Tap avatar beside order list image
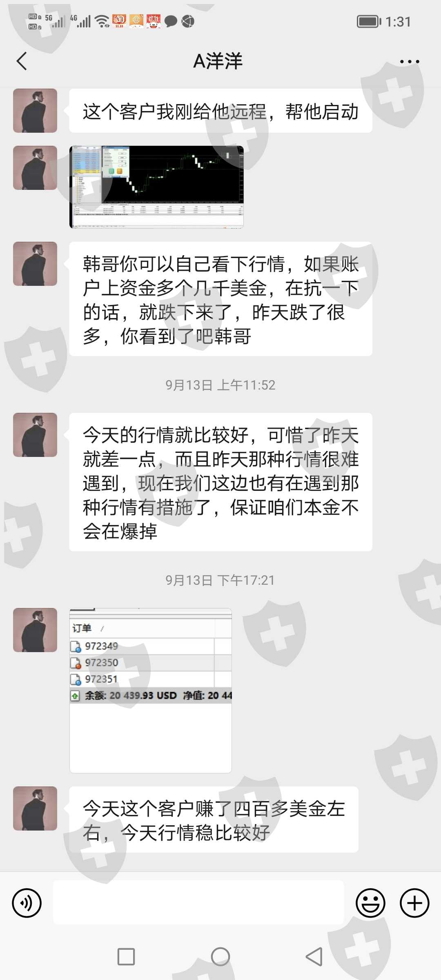 35,630
